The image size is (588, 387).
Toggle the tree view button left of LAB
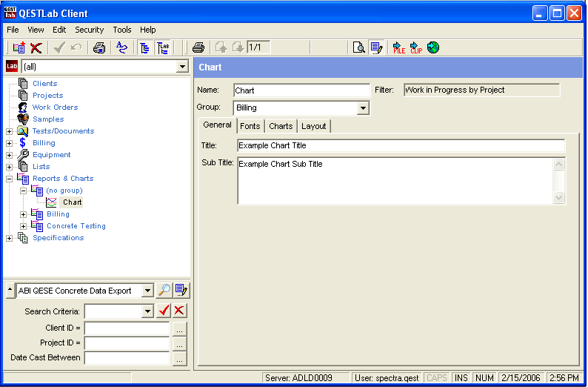[144, 47]
